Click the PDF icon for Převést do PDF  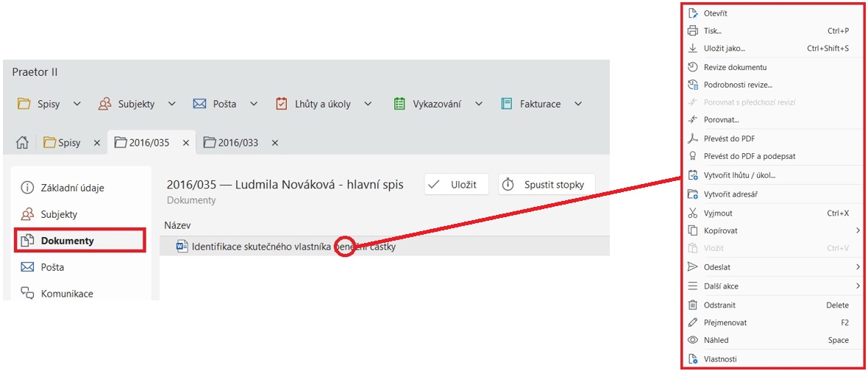692,138
